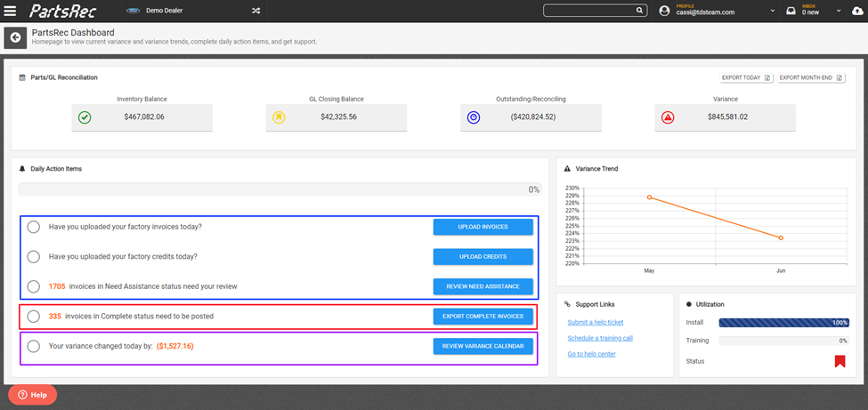Open the inbox tray icon
The width and height of the screenshot is (868, 410).
coord(791,11)
